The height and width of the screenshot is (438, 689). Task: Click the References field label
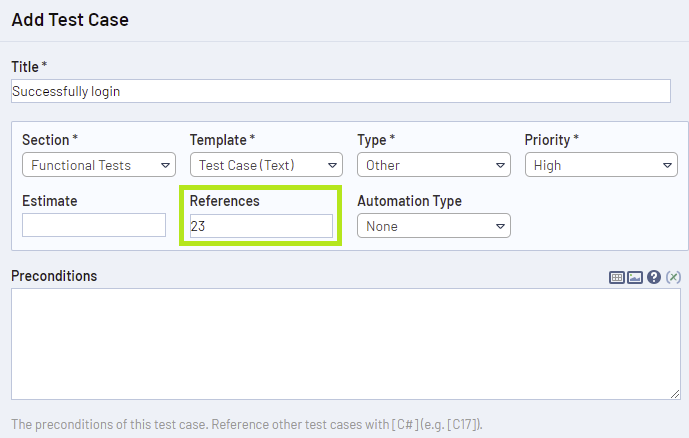coord(224,201)
